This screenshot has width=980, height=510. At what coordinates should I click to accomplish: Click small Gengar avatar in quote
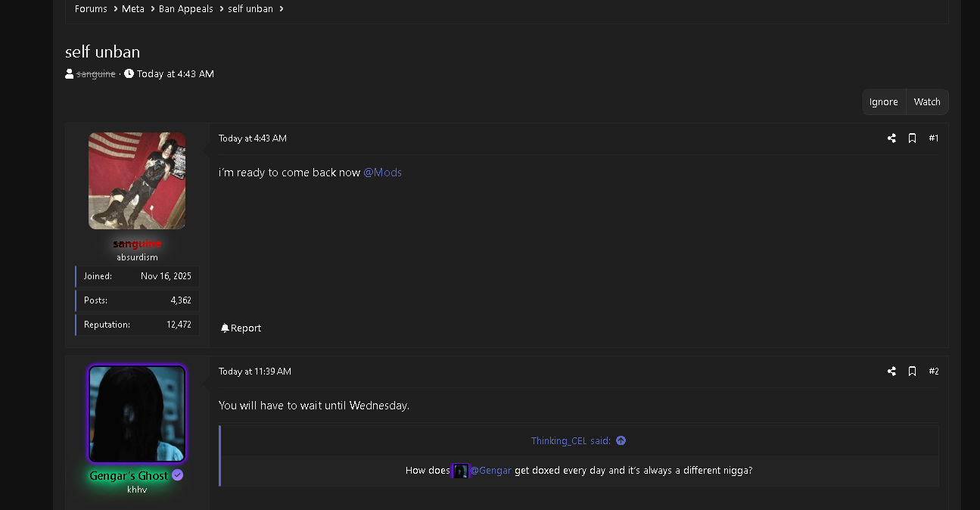(x=460, y=471)
